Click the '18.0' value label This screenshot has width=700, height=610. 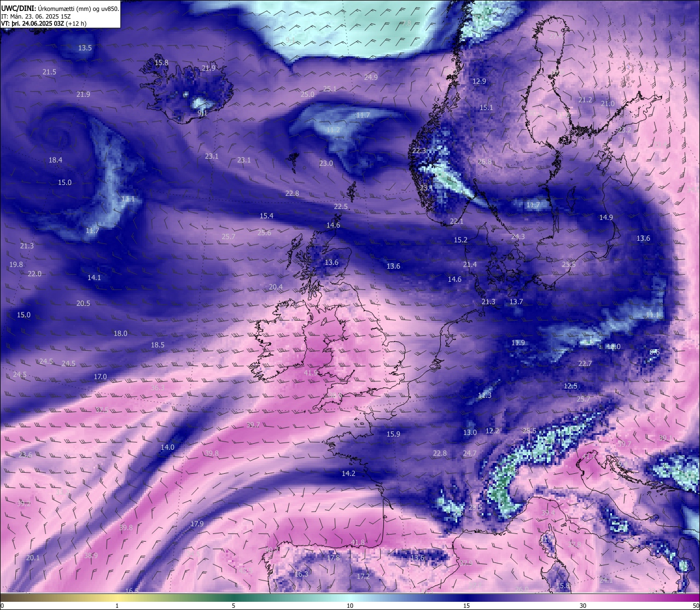[120, 334]
